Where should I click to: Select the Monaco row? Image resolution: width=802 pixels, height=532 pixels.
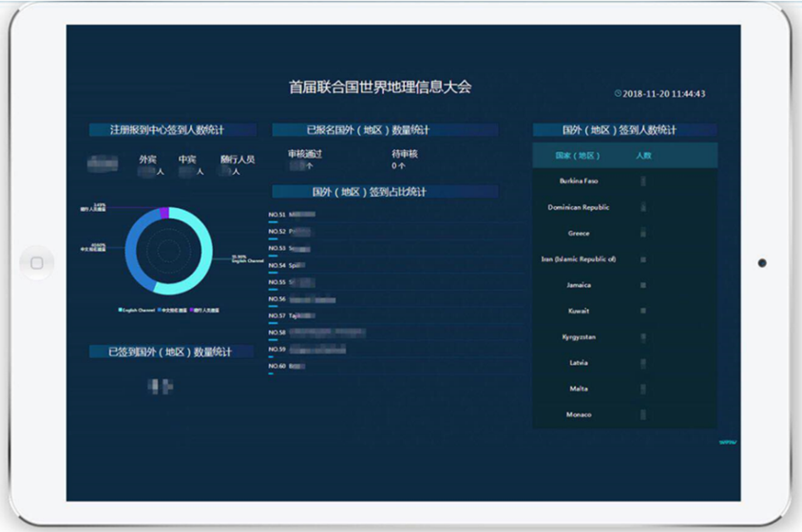click(624, 415)
